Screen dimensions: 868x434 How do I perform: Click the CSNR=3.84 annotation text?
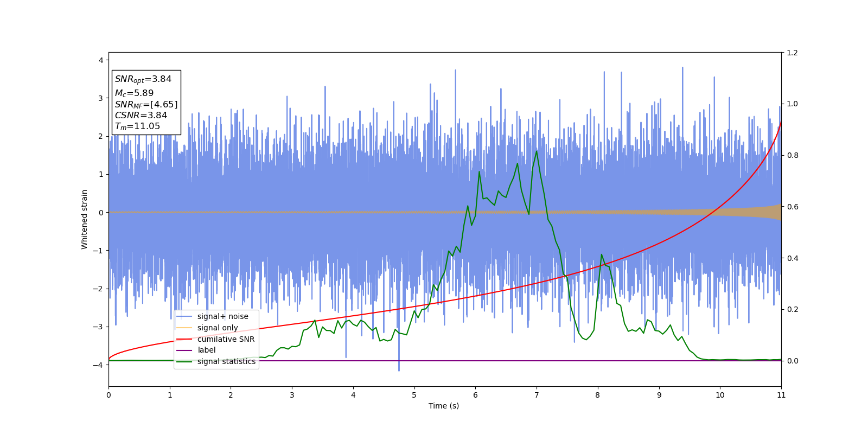(x=141, y=116)
